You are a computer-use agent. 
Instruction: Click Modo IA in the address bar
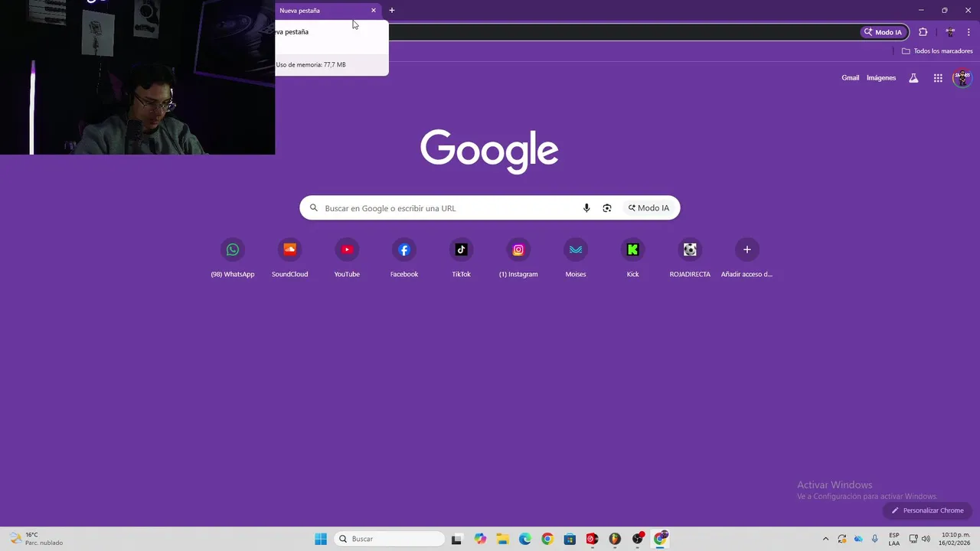point(883,32)
